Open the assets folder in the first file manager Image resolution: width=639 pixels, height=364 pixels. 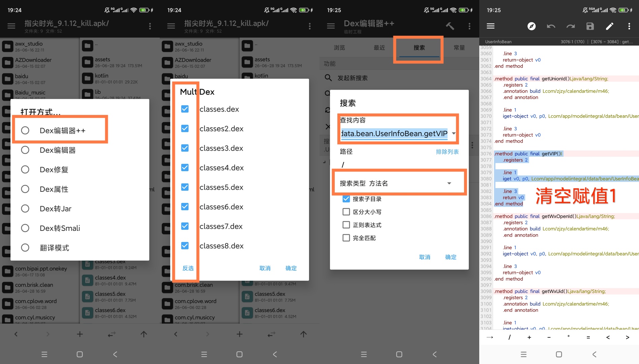[x=120, y=62]
